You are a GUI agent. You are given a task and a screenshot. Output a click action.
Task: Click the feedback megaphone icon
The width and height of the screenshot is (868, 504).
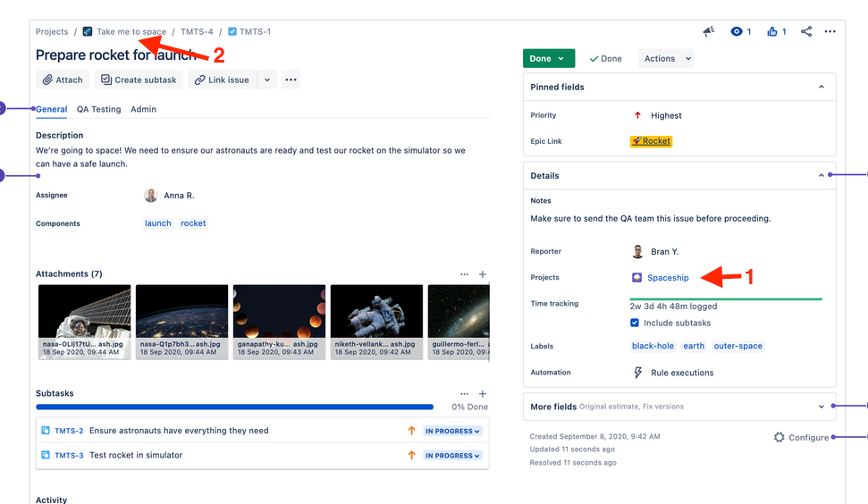pos(709,31)
